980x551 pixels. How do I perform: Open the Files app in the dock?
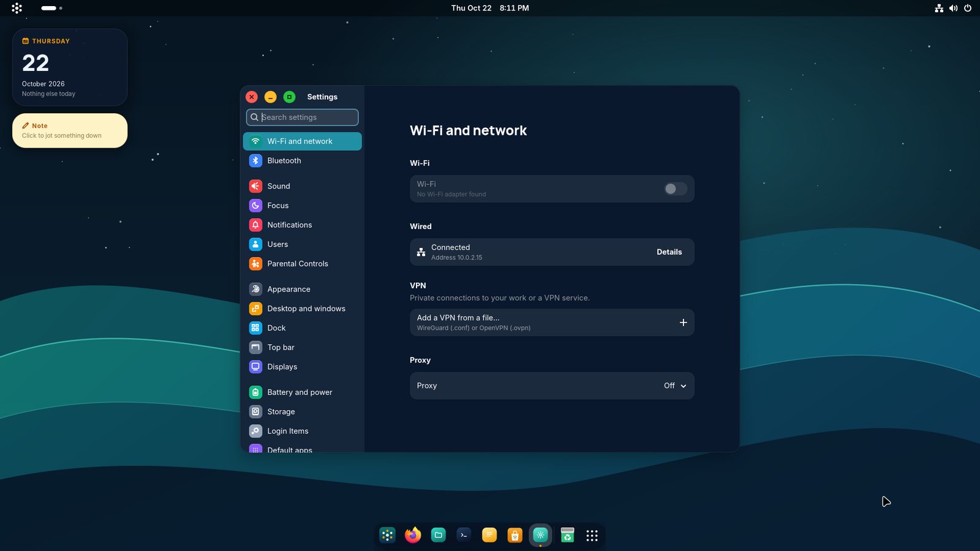[x=439, y=535]
